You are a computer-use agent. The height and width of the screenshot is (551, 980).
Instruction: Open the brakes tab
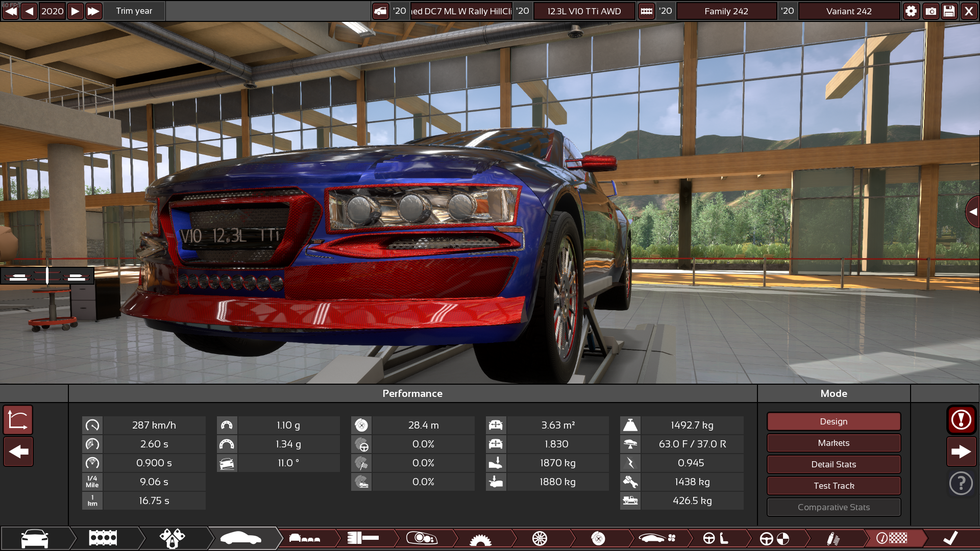point(598,538)
